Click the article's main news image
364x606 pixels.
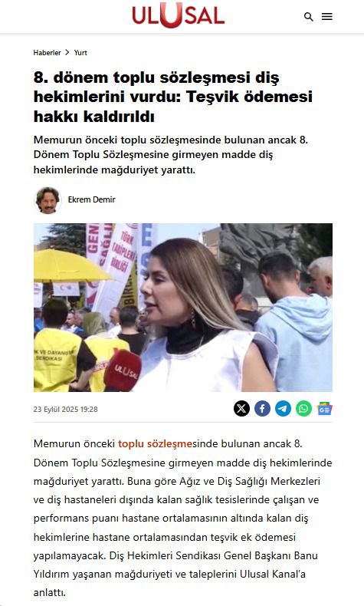pos(183,308)
